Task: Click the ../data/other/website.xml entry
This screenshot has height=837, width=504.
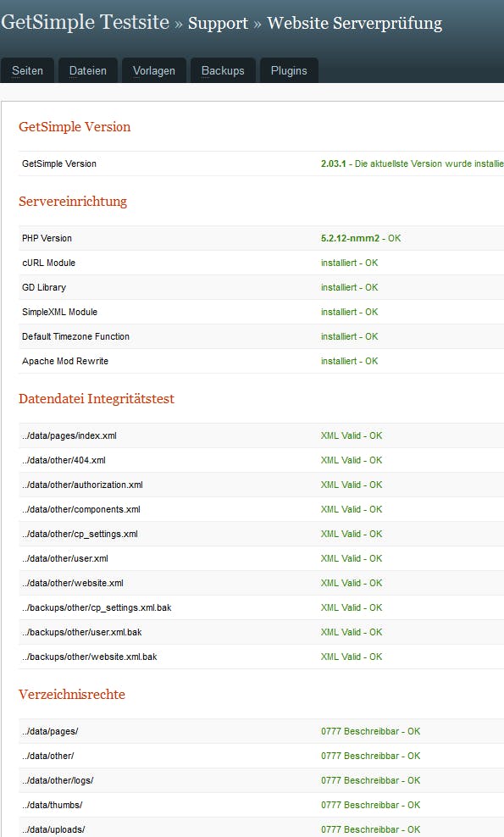Action: pos(73,584)
